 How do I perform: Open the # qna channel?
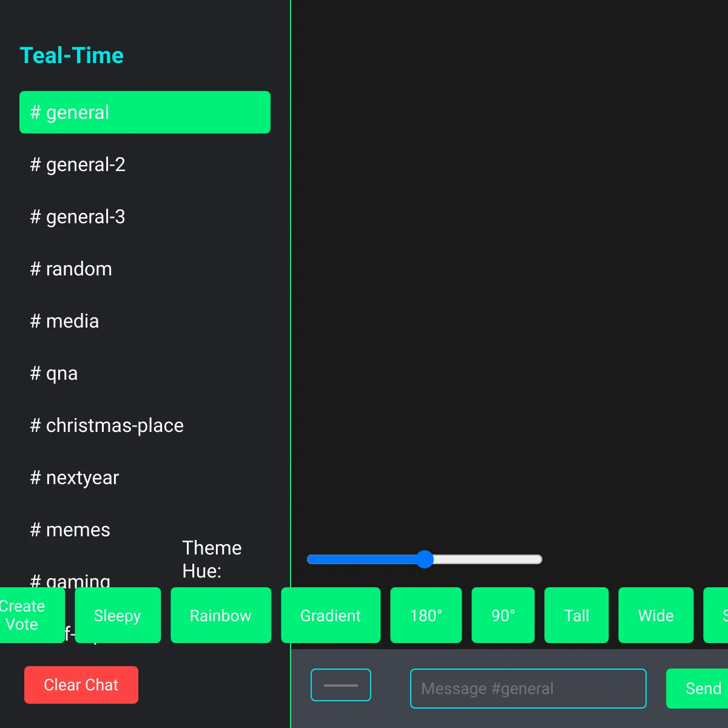click(144, 373)
